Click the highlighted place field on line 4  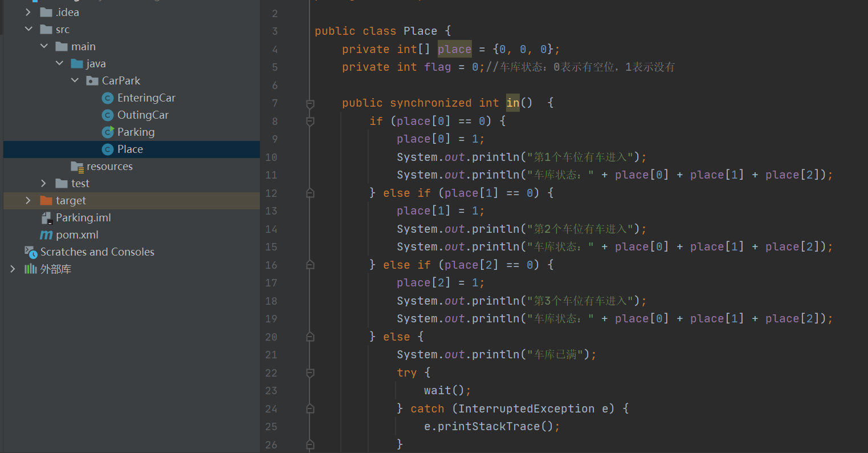click(x=455, y=49)
